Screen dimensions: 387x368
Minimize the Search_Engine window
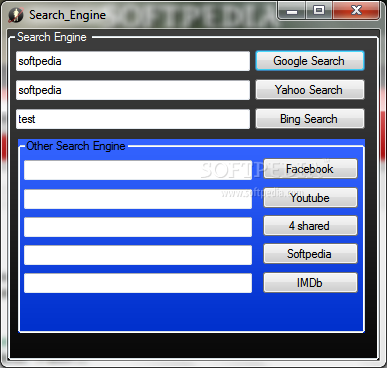point(292,11)
